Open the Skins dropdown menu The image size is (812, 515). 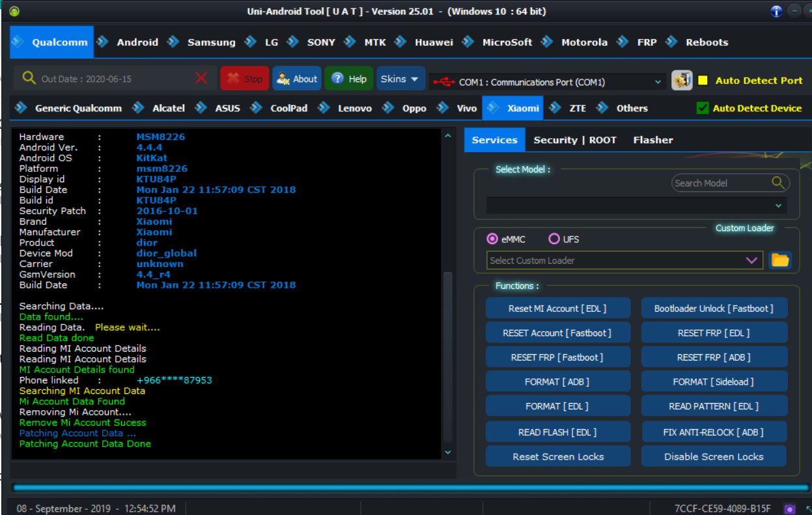400,79
